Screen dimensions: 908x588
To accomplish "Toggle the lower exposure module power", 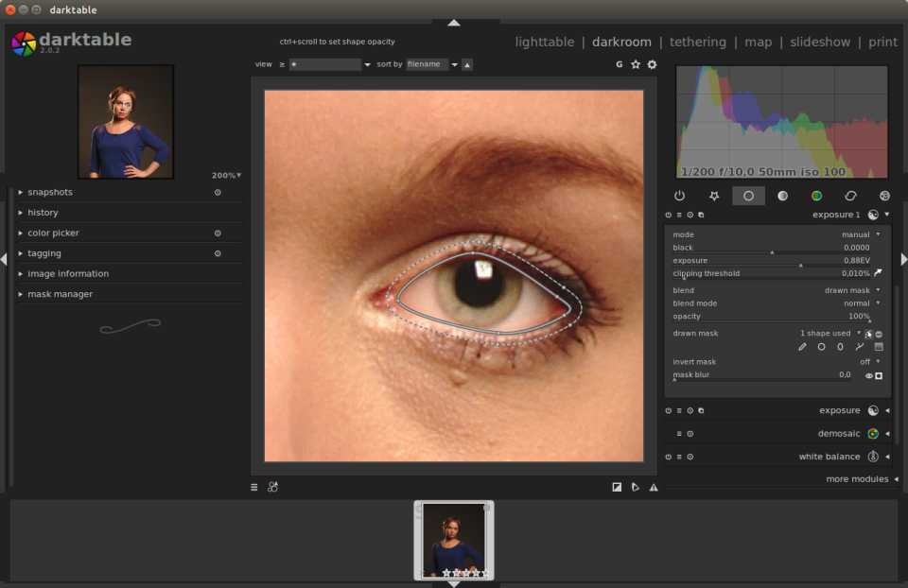I will tap(669, 410).
